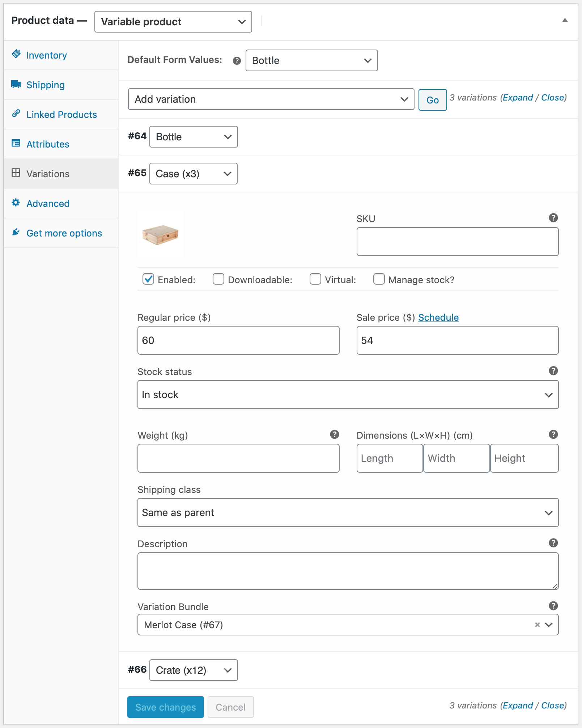The image size is (582, 728).
Task: Click the Description help icon
Action: point(553,543)
